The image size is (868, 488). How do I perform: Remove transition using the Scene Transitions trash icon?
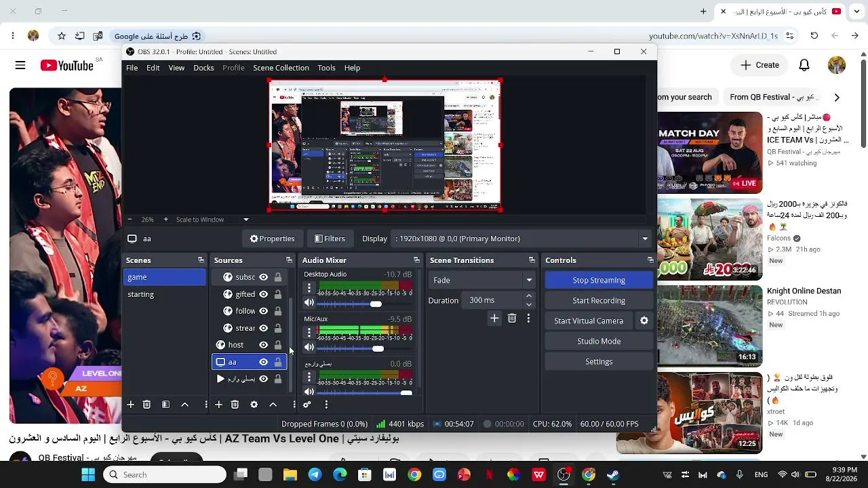click(x=512, y=318)
